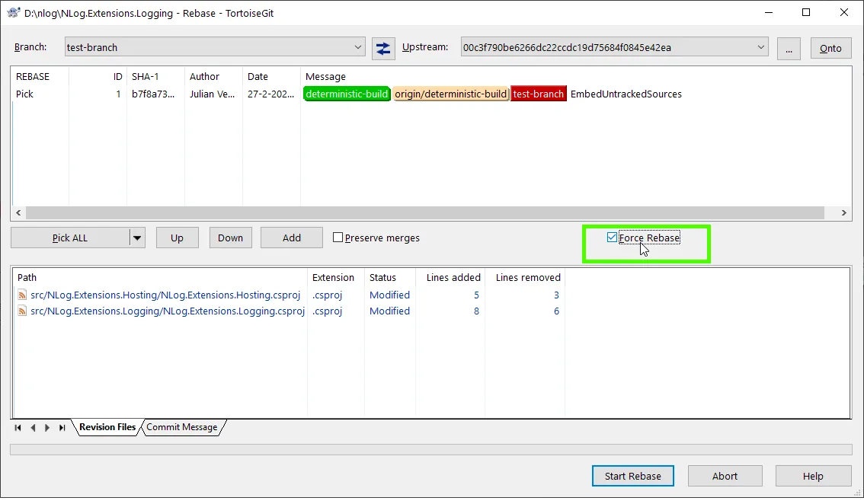Browse upstream with ellipsis button

(x=789, y=49)
